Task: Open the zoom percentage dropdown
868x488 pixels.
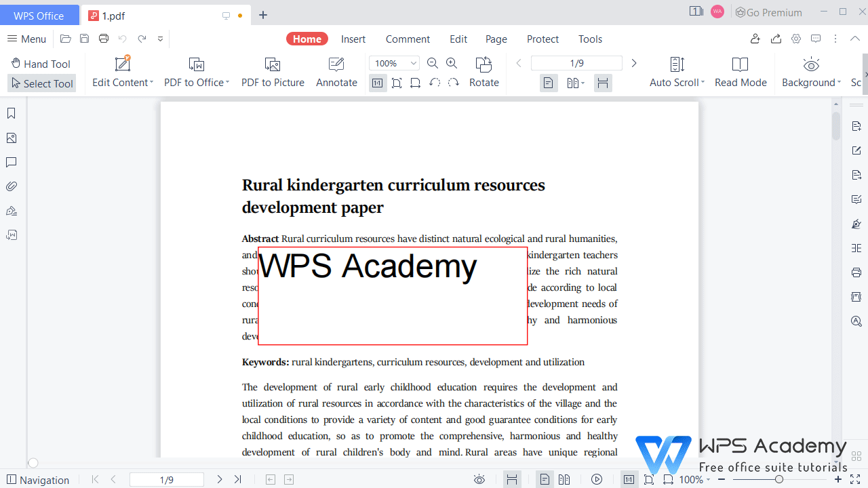Action: [x=412, y=63]
